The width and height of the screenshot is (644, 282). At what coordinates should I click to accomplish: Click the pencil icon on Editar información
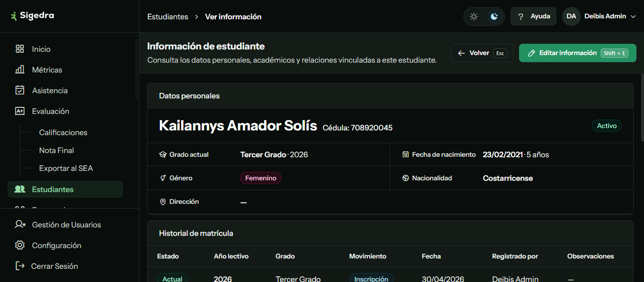tap(531, 53)
